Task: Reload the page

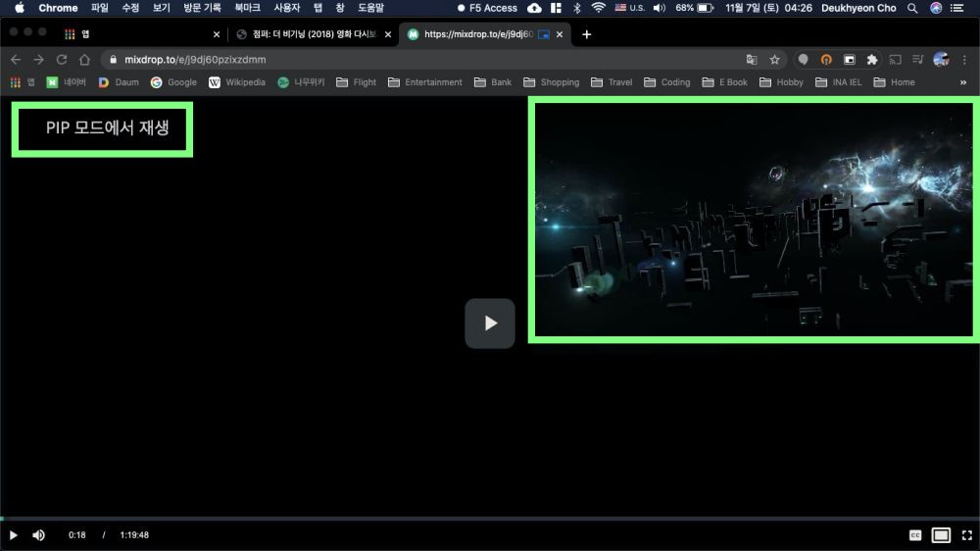Action: click(x=62, y=59)
